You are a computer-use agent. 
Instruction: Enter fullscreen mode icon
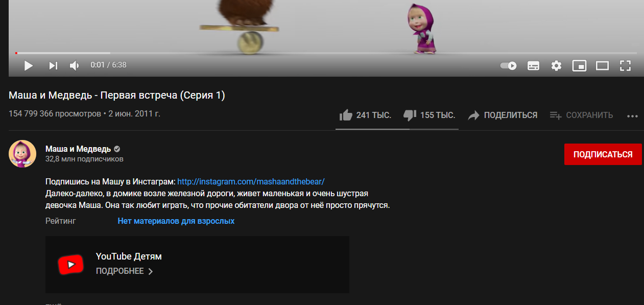click(x=626, y=65)
